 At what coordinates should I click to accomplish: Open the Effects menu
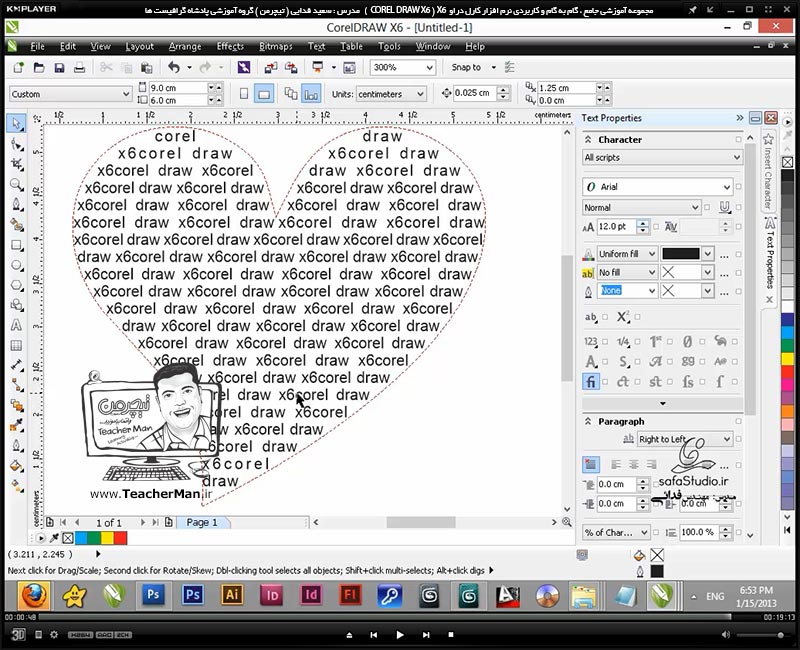pos(230,46)
